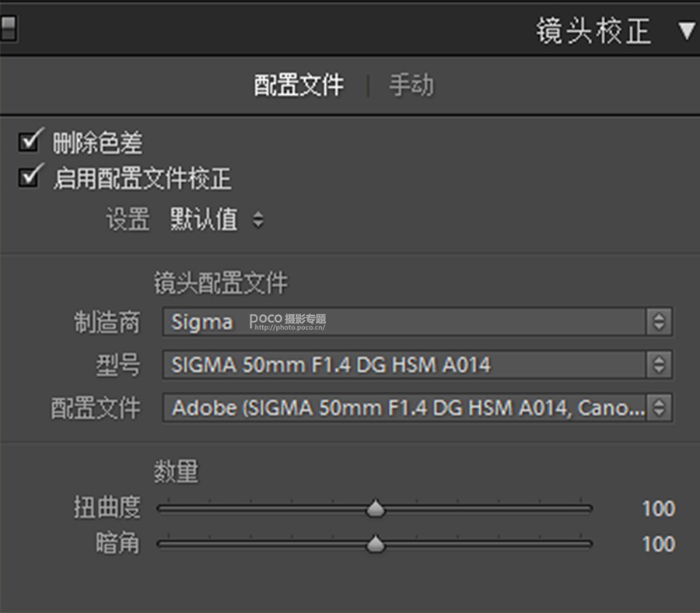Viewport: 700px width, 613px height.
Task: Click the 暗角 value field showing 100
Action: [658, 544]
